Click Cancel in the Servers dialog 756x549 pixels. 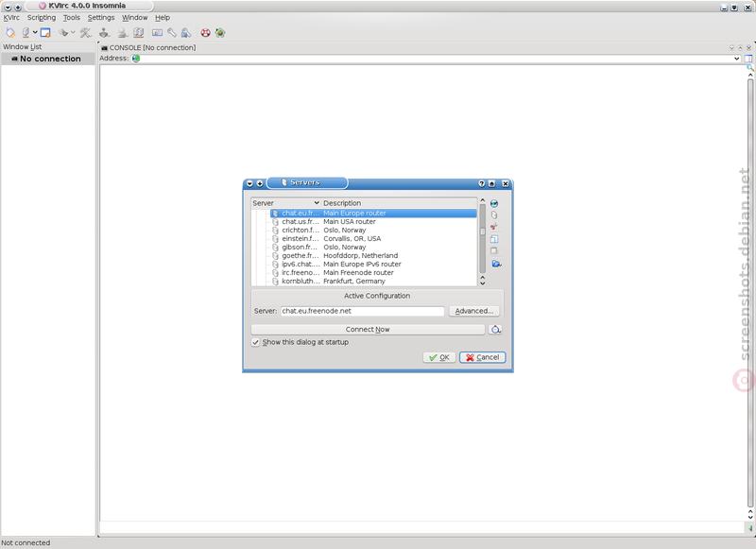pos(483,357)
